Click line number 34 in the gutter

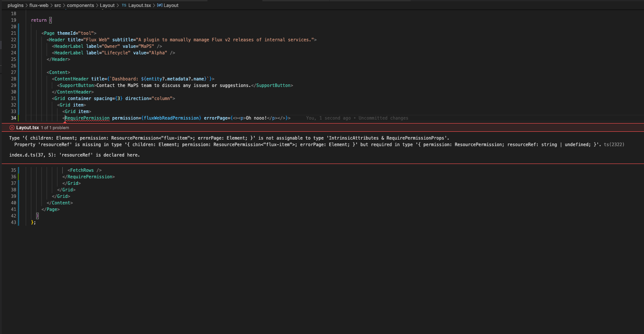[x=13, y=118]
